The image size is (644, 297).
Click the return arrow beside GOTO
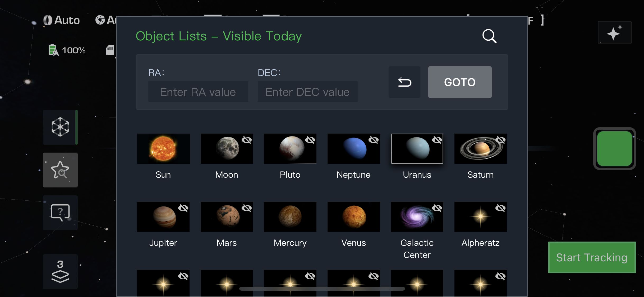point(404,82)
